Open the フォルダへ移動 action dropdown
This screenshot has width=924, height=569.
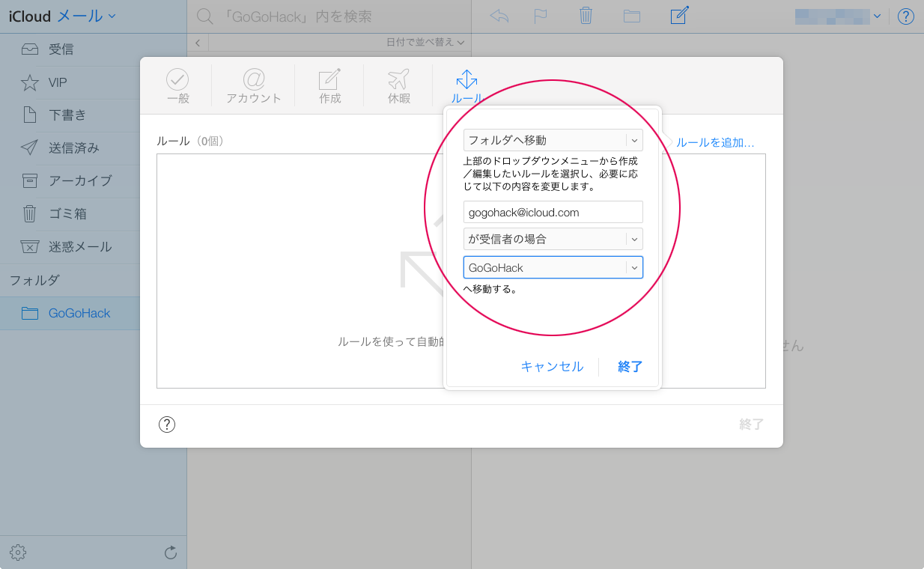click(x=553, y=140)
